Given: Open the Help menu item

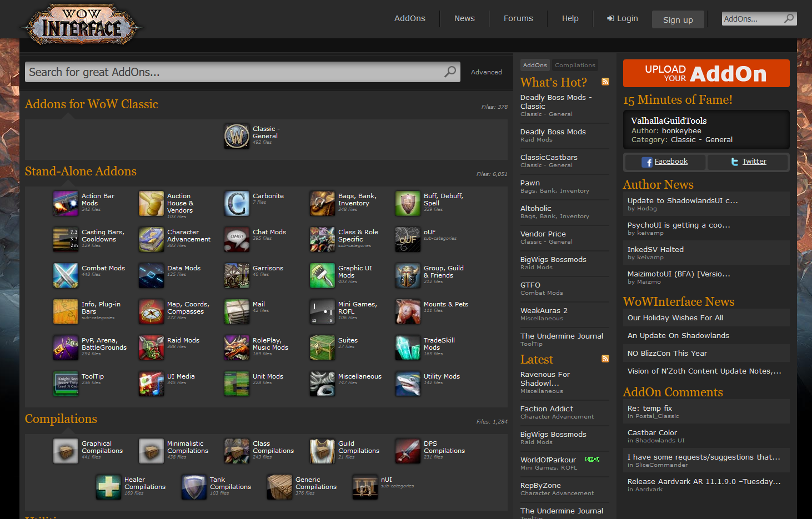Looking at the screenshot, I should [570, 18].
